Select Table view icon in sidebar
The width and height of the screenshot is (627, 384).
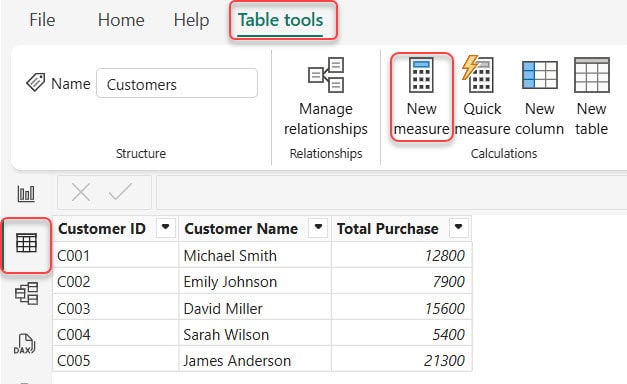(x=26, y=243)
